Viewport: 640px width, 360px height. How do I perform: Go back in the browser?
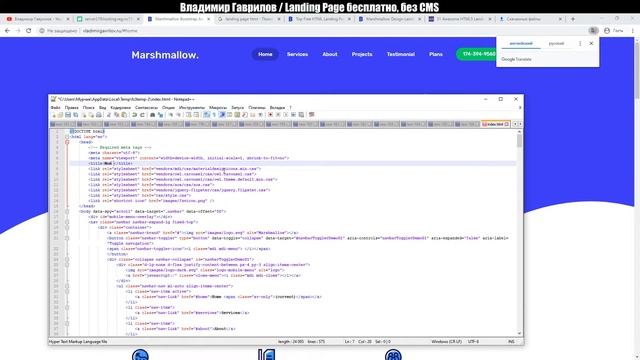7,31
